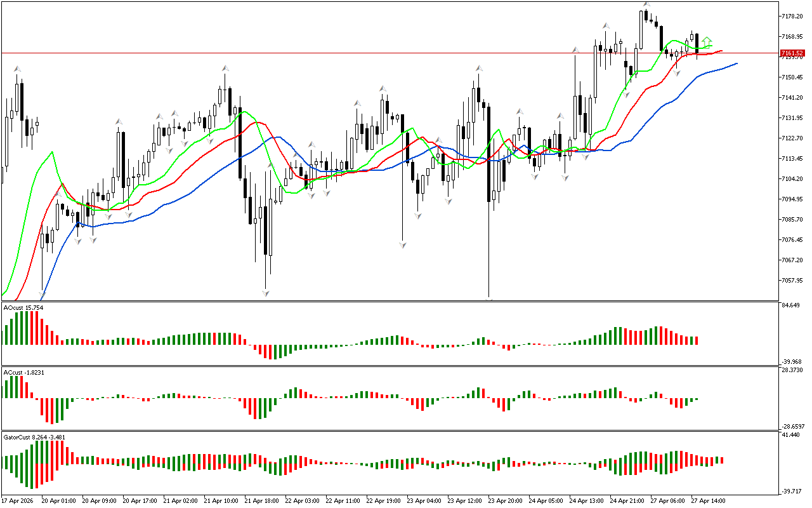The height and width of the screenshot is (508, 812).
Task: Click the -39.717 value on the GatorCust scale
Action: tap(792, 491)
